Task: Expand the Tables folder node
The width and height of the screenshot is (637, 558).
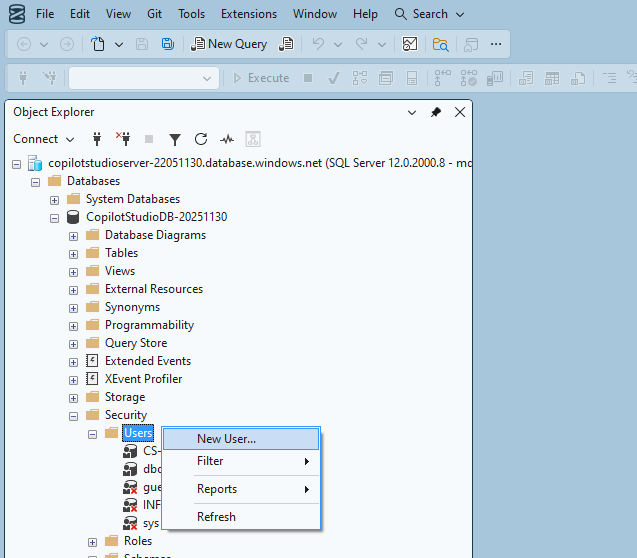Action: [73, 253]
